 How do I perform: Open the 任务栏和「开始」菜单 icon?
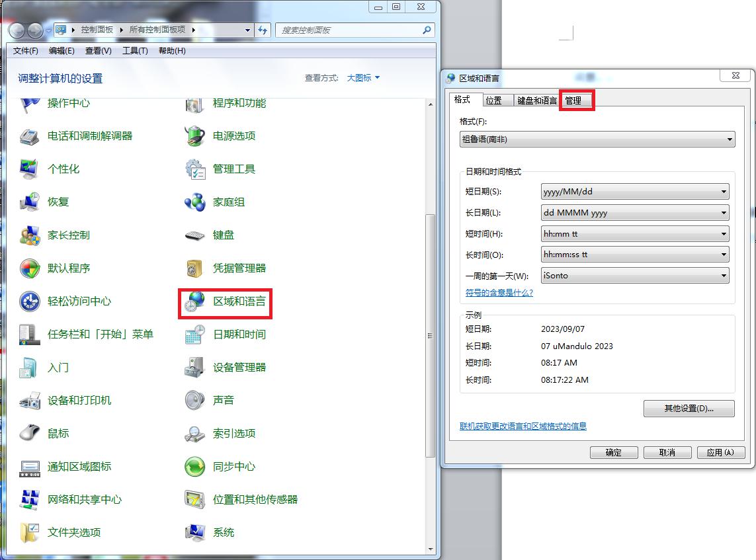click(30, 335)
